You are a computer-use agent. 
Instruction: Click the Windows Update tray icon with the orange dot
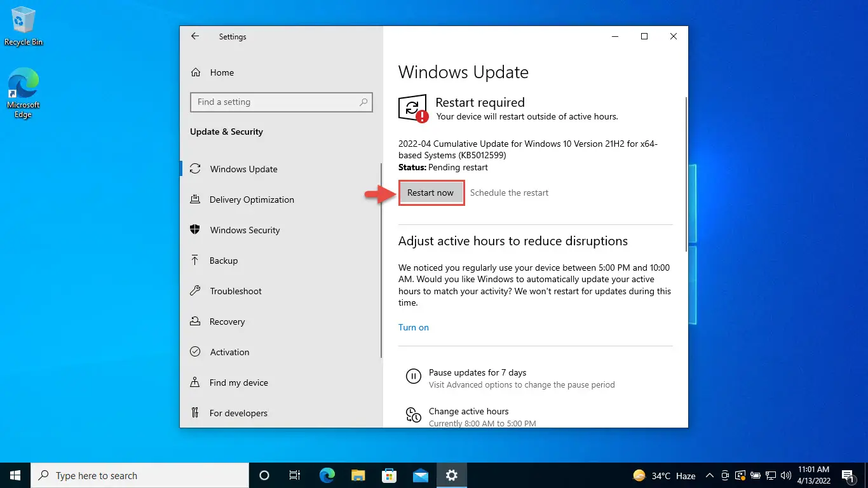[740, 475]
